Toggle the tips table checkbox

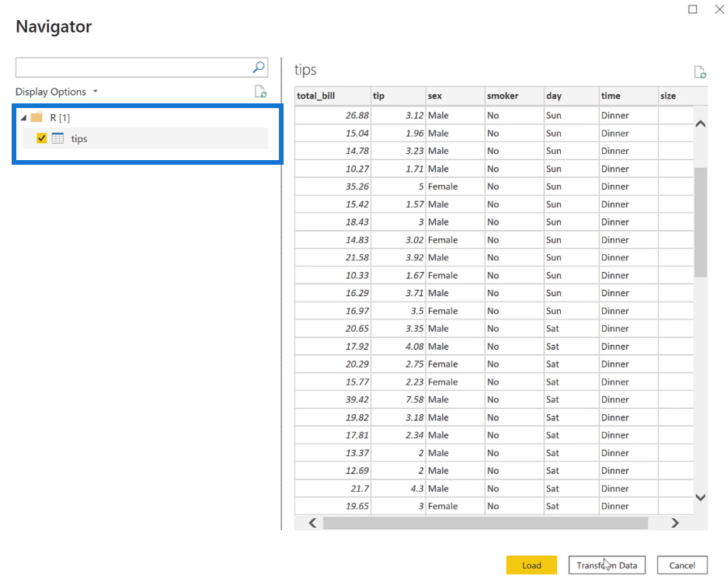tap(42, 138)
